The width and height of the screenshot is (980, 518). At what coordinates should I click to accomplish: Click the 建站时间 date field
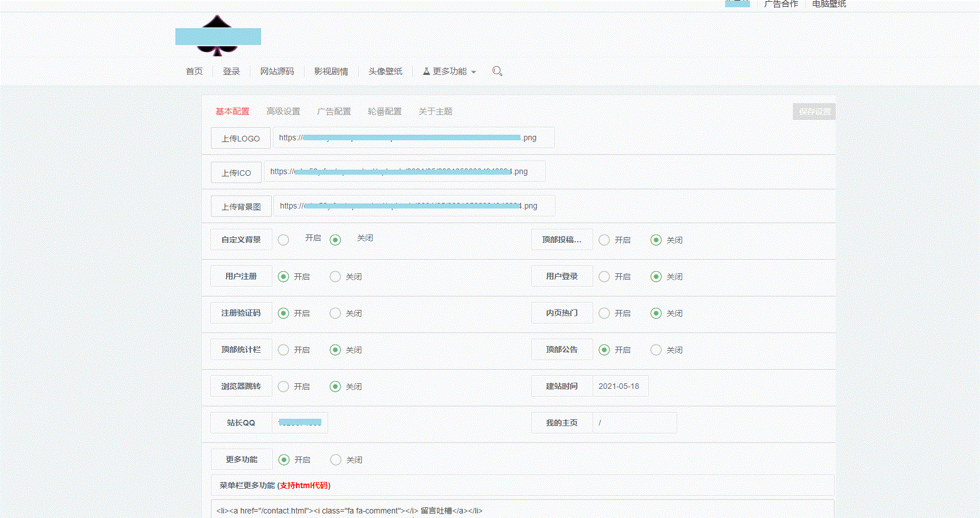click(620, 387)
